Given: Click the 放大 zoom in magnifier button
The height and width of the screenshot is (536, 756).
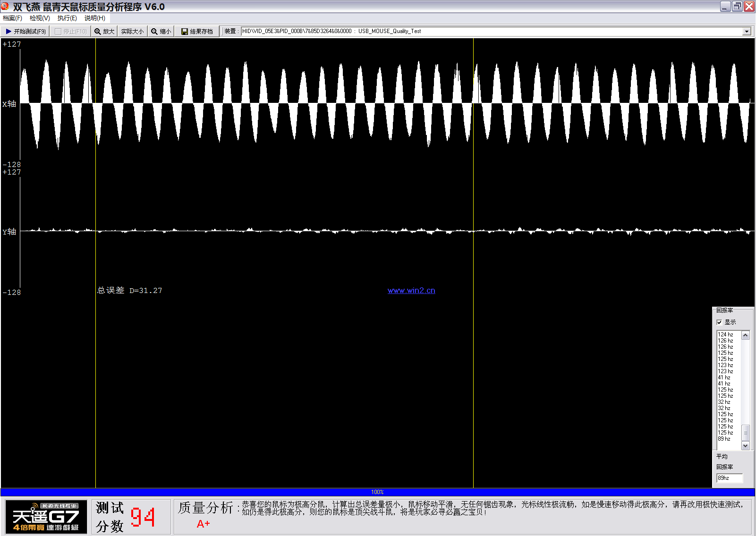Looking at the screenshot, I should 104,32.
